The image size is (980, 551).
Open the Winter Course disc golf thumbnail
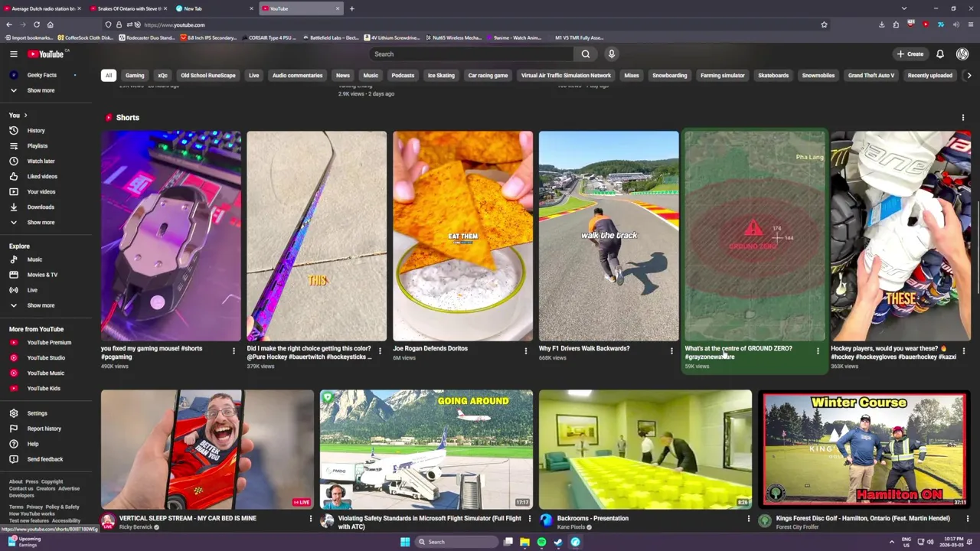point(864,449)
